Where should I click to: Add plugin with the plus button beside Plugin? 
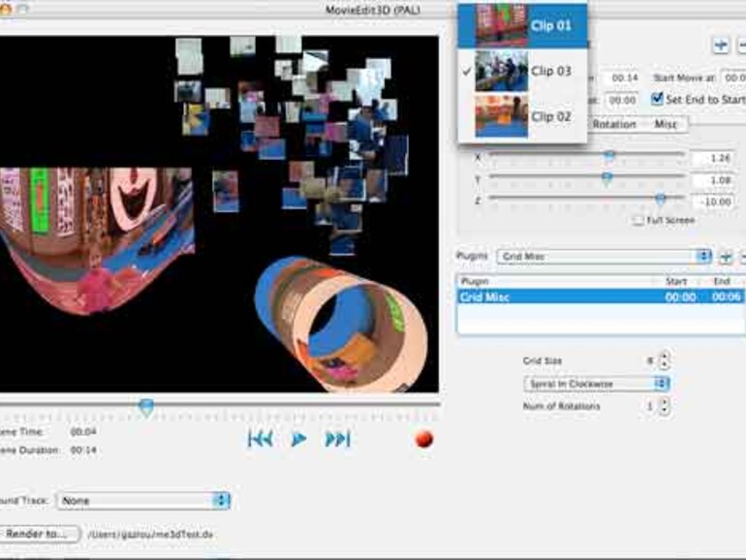click(726, 257)
